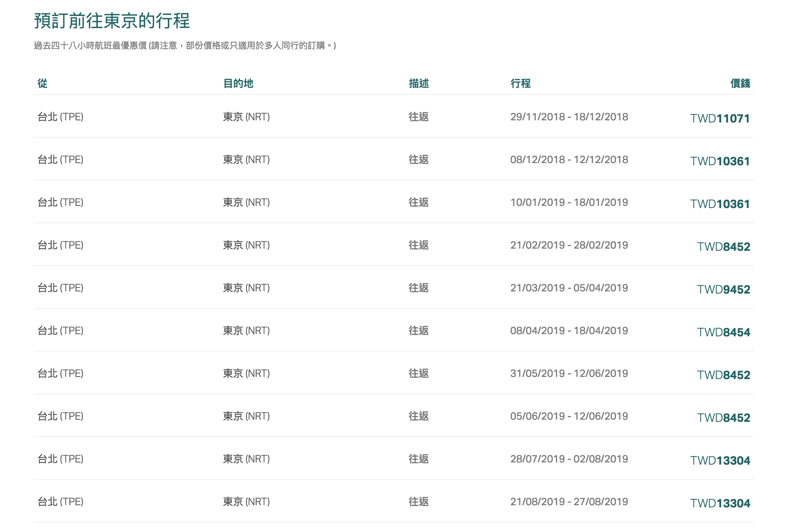Click the 48-hour best fare note text
The height and width of the screenshot is (532, 785).
pyautogui.click(x=185, y=45)
